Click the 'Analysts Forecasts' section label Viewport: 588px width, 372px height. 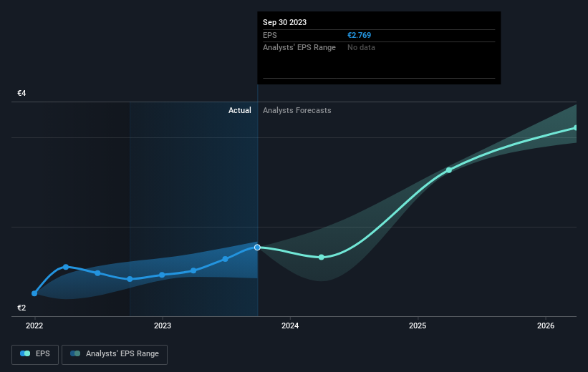tap(297, 110)
